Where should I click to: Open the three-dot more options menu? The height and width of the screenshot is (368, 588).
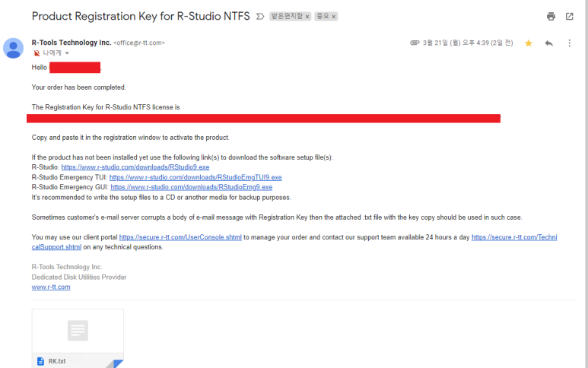tap(569, 43)
